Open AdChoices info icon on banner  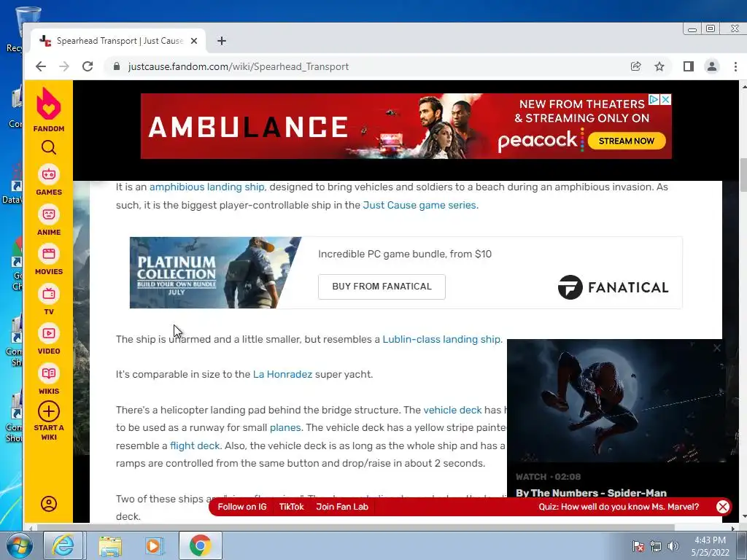(654, 99)
